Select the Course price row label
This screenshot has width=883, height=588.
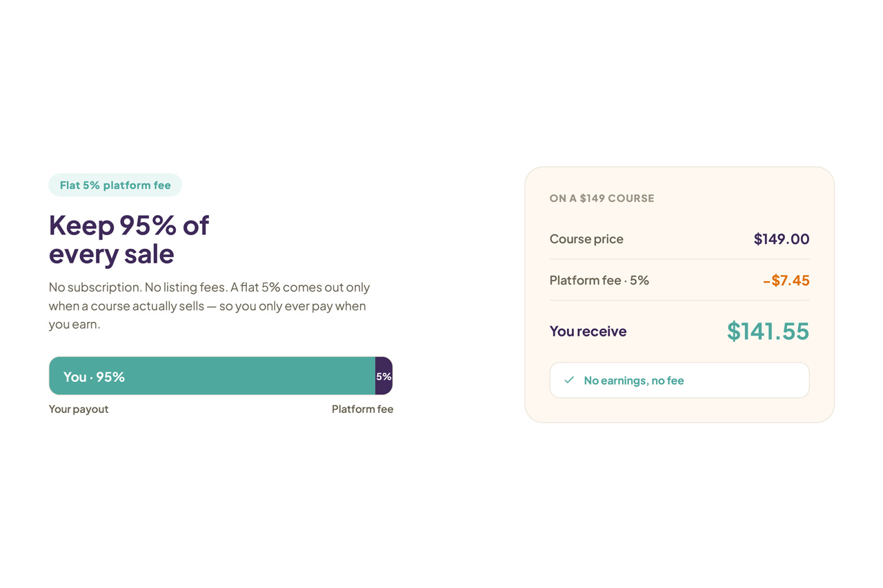(x=586, y=239)
